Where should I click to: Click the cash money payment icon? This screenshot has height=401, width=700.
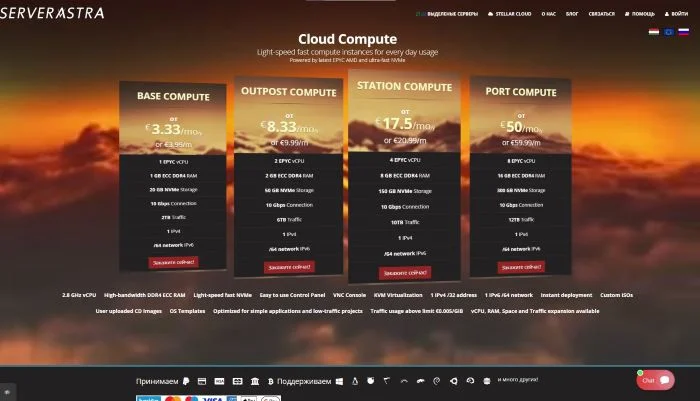coord(238,381)
